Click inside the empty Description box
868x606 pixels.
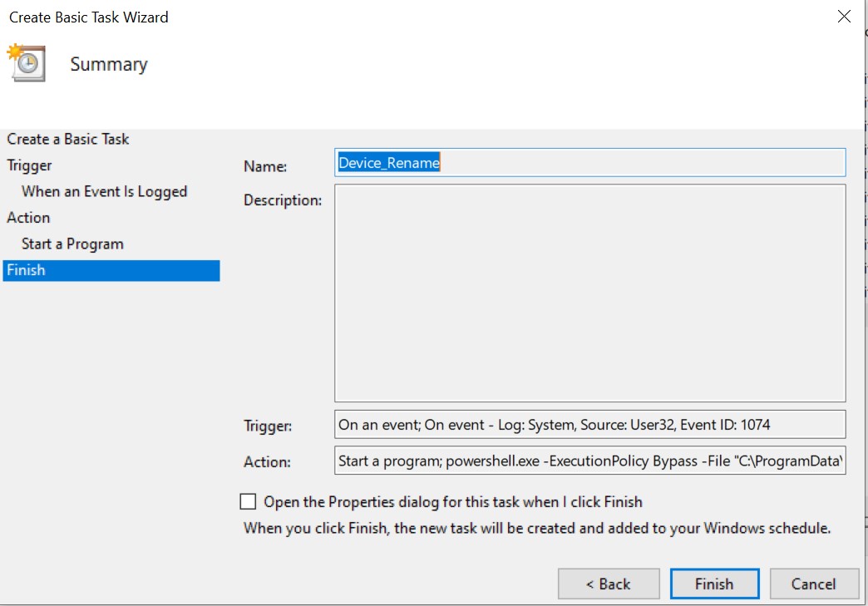point(589,293)
